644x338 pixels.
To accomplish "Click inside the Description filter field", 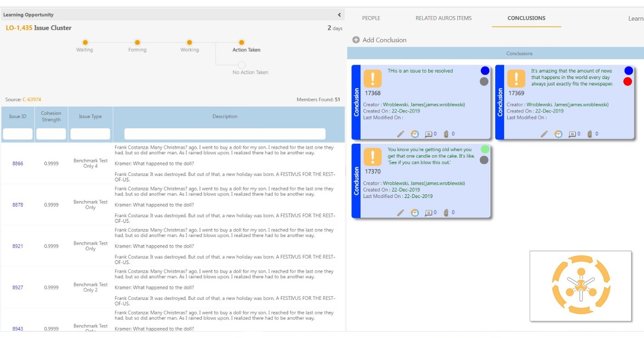I will pyautogui.click(x=225, y=133).
